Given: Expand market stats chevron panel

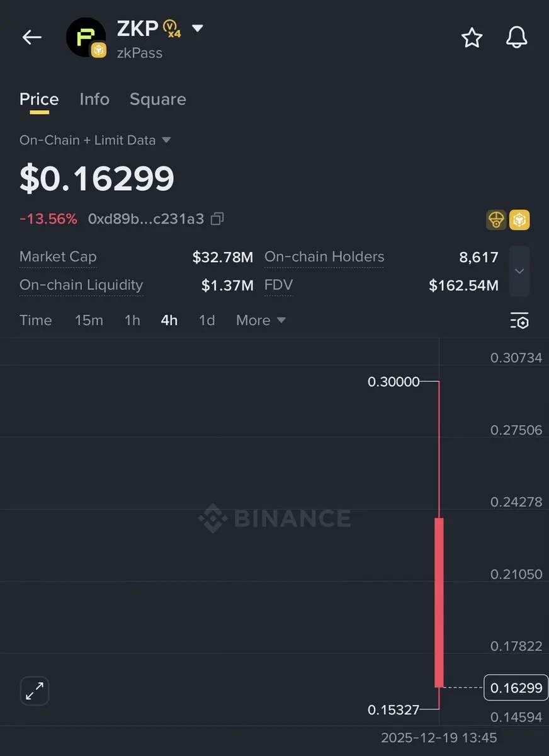Looking at the screenshot, I should 519,271.
